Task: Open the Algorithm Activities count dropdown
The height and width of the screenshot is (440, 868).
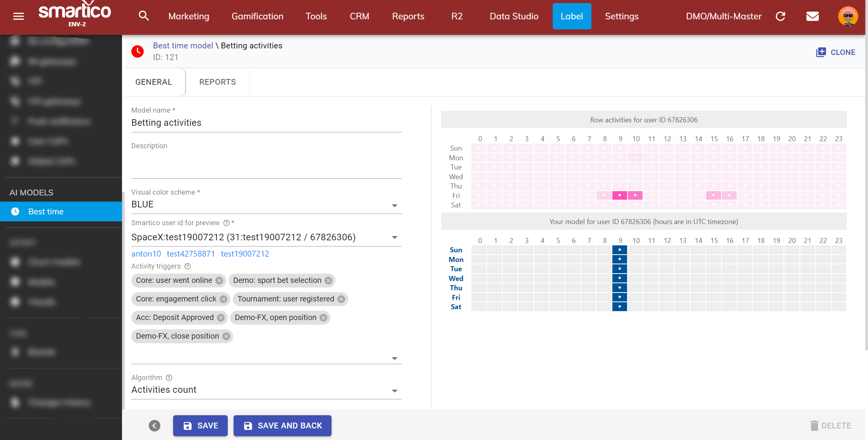Action: tap(266, 390)
